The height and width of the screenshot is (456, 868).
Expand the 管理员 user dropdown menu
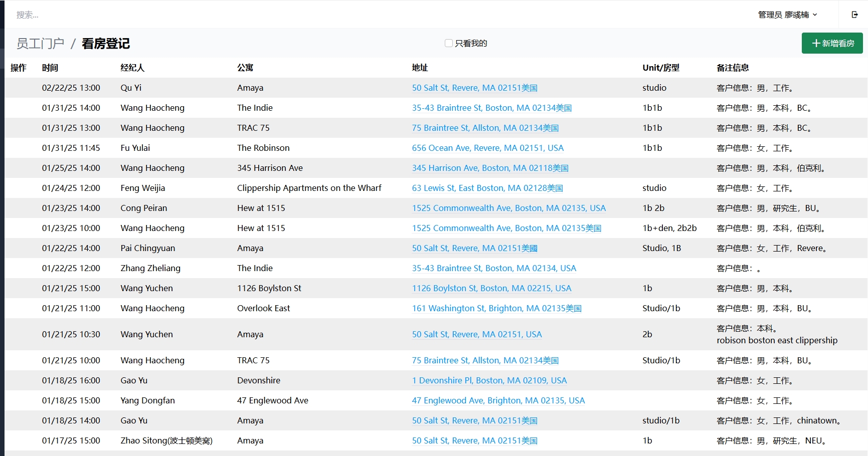pos(787,15)
